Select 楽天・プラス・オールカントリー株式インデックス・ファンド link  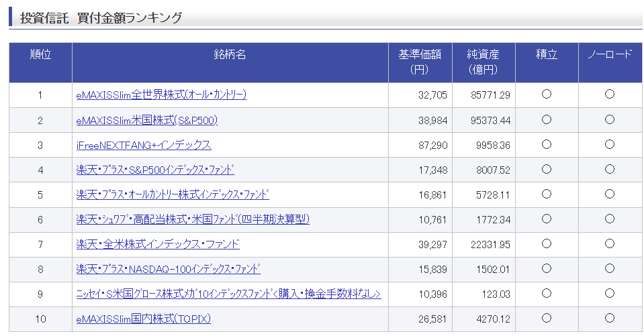pyautogui.click(x=173, y=194)
